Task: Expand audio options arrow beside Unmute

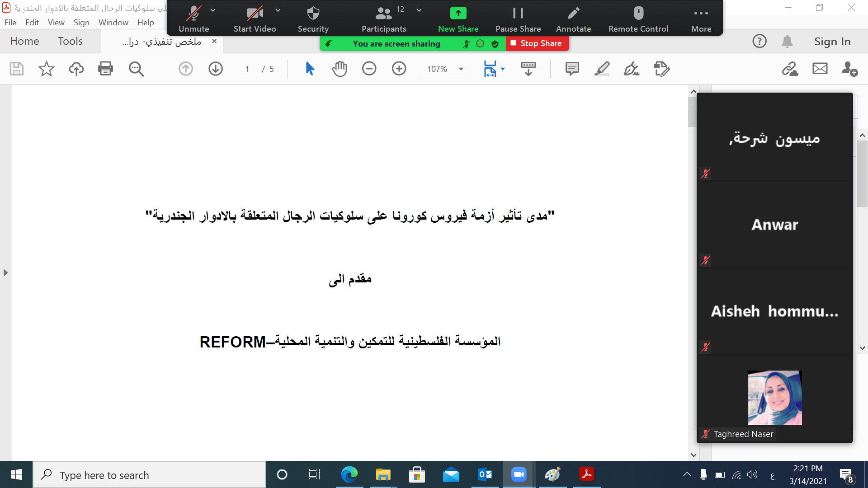Action: pos(213,10)
